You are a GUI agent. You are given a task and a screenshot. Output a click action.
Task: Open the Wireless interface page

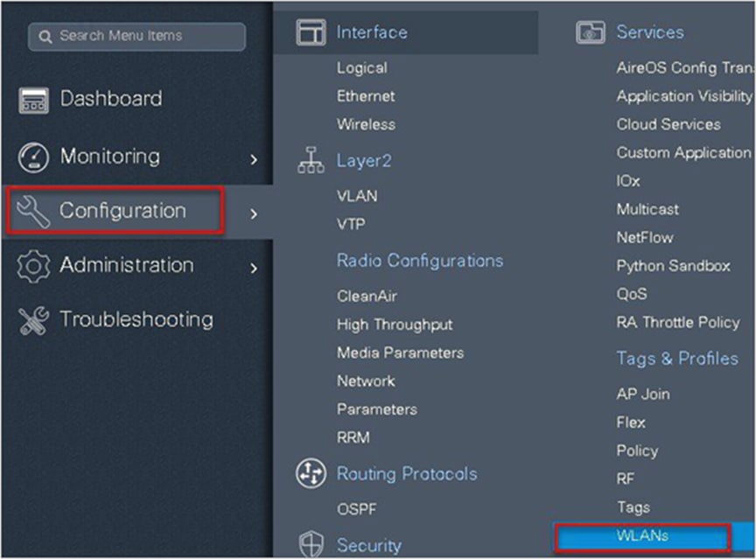pos(366,124)
